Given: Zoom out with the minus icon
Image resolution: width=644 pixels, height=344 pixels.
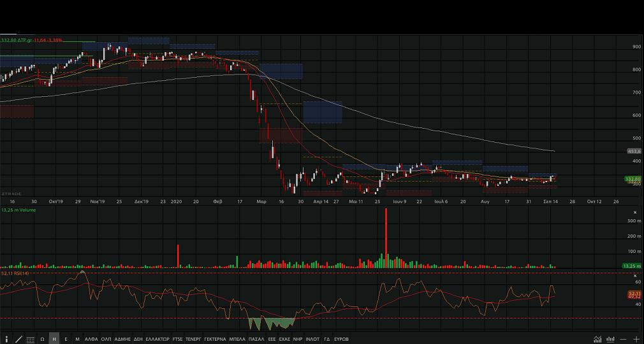Looking at the screenshot, I should point(624,339).
